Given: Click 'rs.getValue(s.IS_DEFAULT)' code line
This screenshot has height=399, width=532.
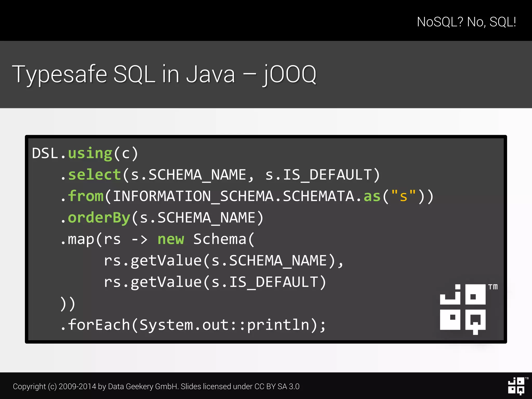Looking at the screenshot, I should [215, 282].
